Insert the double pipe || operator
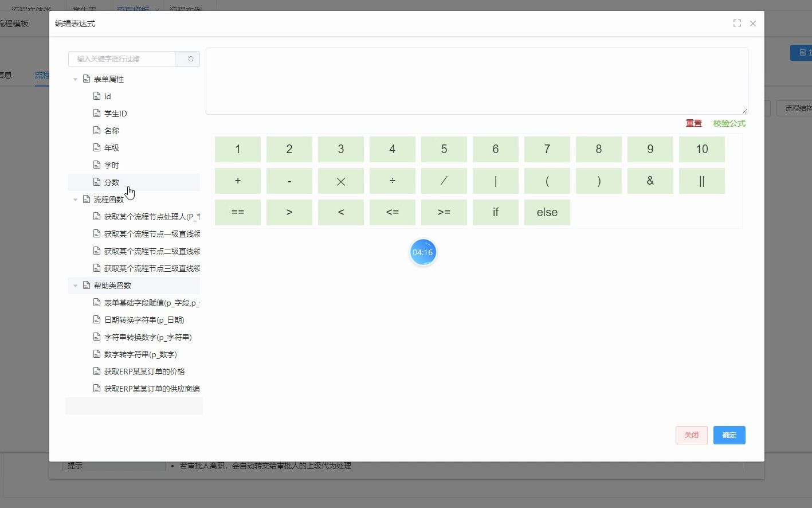This screenshot has width=812, height=508. 702,181
